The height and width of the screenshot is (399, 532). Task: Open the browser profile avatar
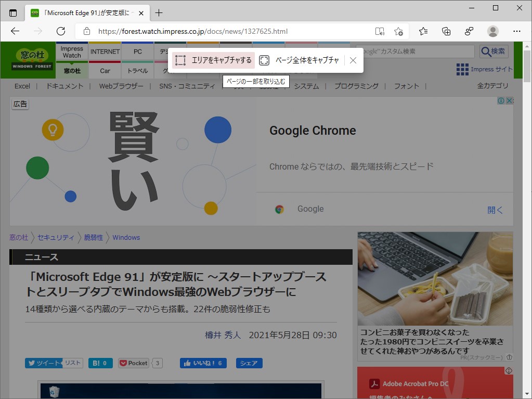click(493, 31)
